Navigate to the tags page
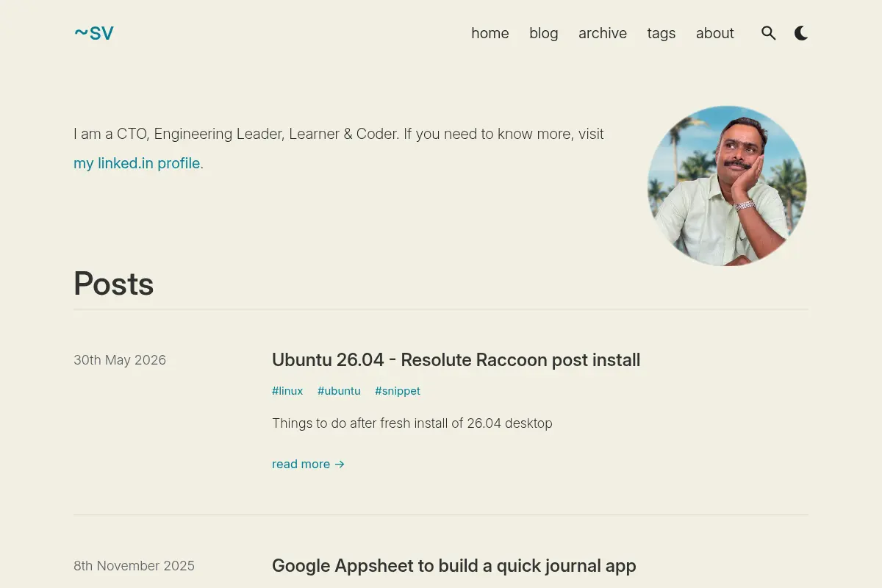Image resolution: width=882 pixels, height=588 pixels. 661,33
